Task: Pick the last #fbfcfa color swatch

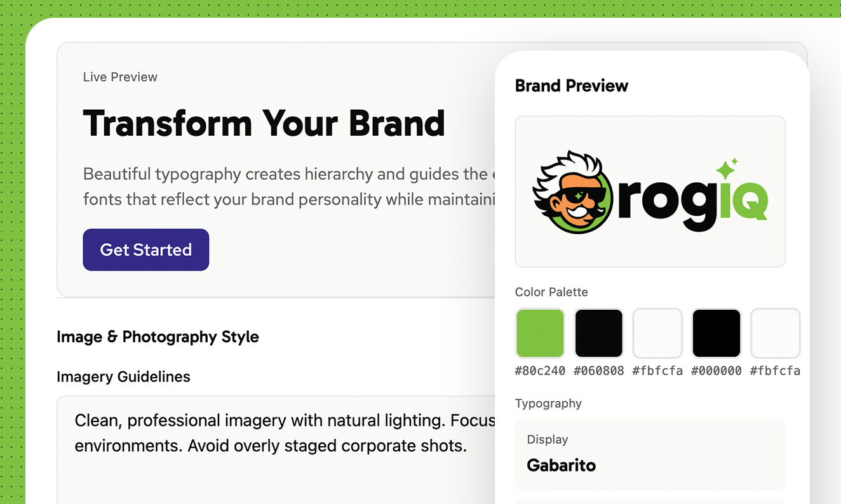Action: [775, 333]
